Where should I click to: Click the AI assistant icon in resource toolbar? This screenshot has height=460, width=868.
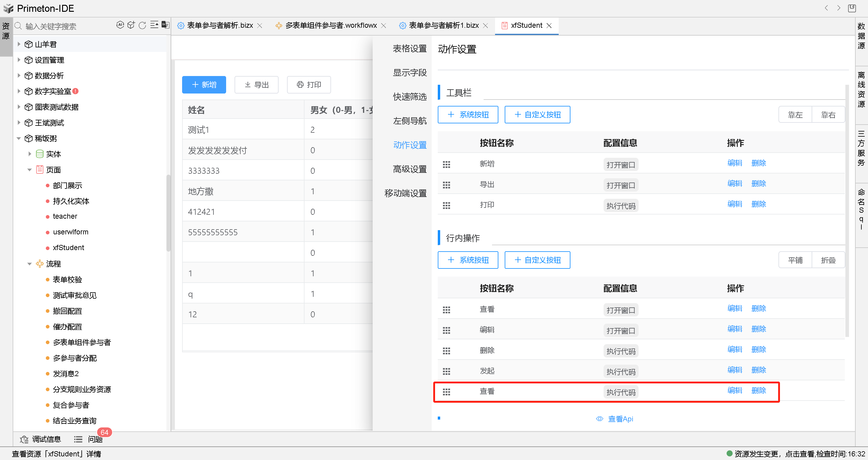point(120,25)
